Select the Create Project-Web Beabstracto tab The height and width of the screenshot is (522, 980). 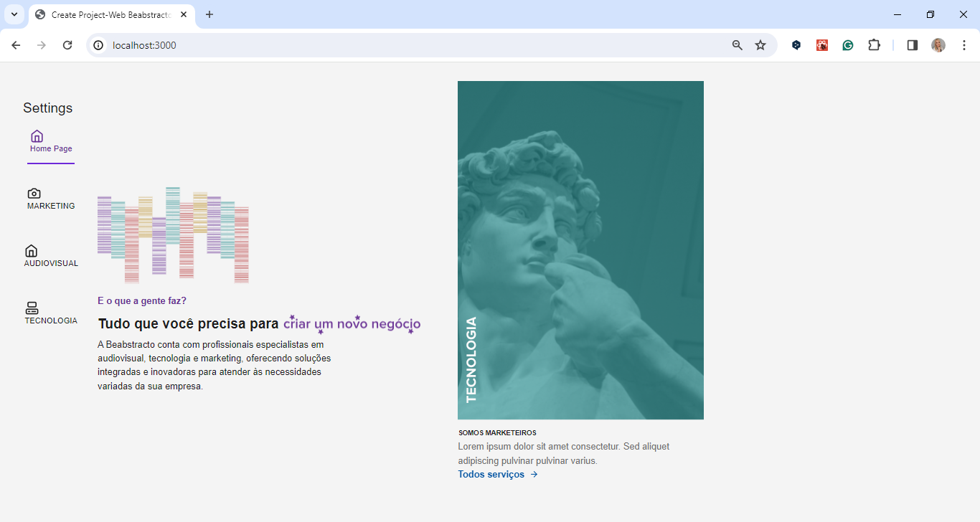coord(111,15)
